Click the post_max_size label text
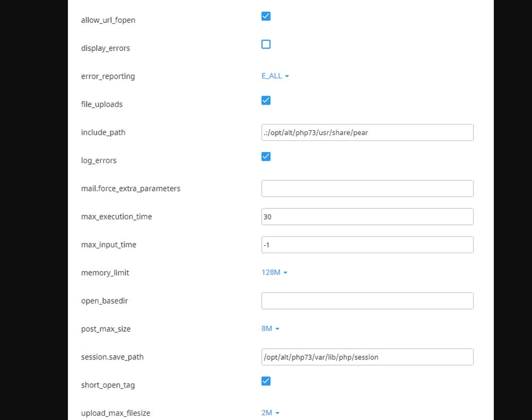This screenshot has width=532, height=420. pos(106,329)
